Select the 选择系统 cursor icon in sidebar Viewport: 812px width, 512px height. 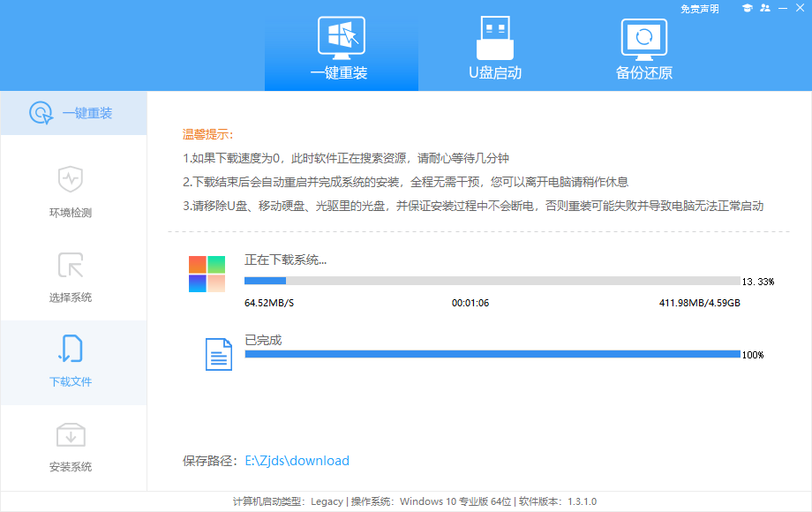click(x=71, y=265)
